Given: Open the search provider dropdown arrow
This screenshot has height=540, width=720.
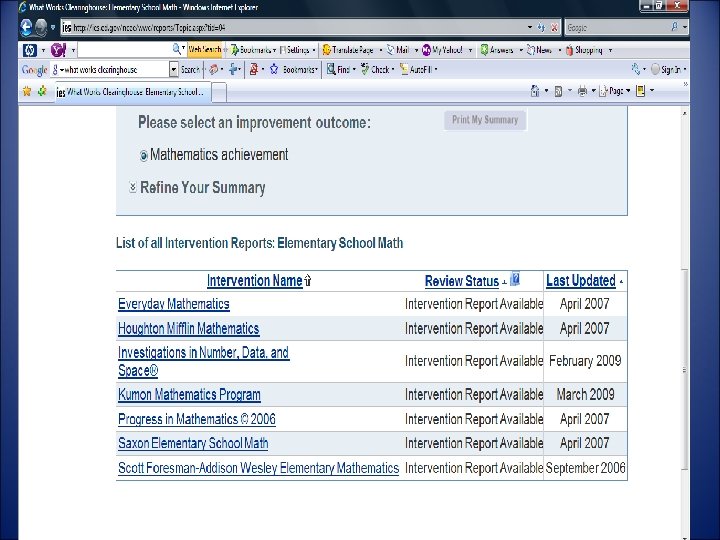Looking at the screenshot, I should [x=685, y=28].
